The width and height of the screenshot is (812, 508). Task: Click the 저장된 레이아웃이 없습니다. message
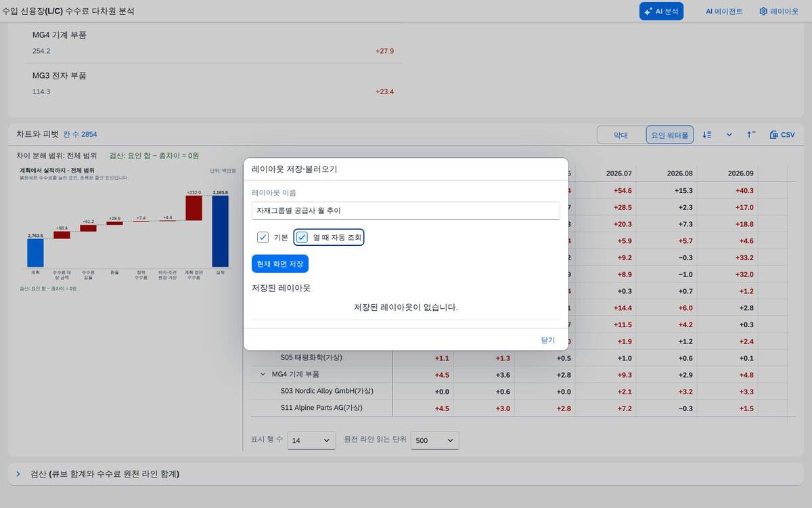pos(406,308)
